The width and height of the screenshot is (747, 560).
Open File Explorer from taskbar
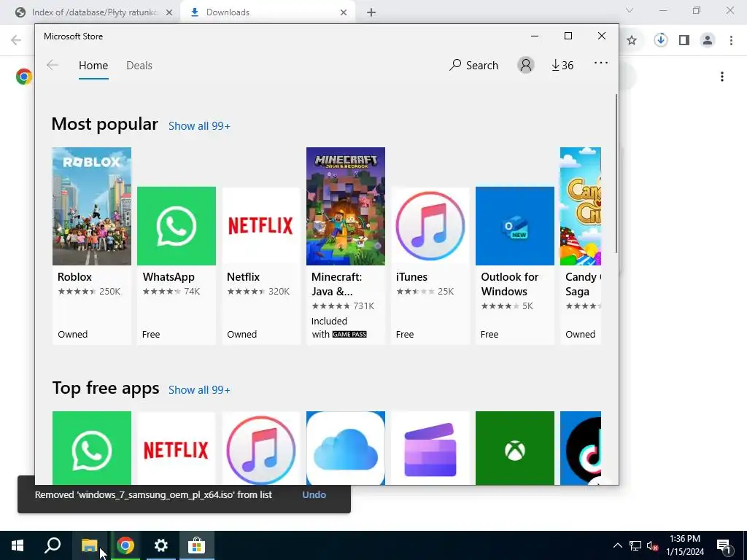coord(90,545)
